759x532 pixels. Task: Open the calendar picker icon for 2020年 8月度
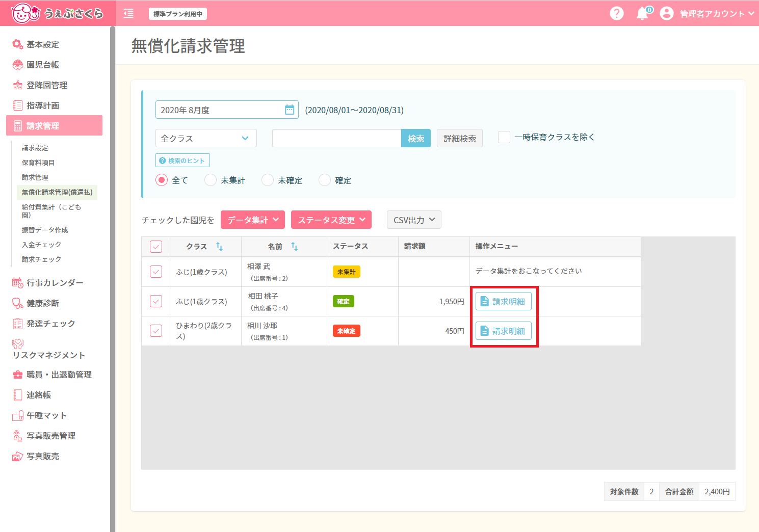290,110
